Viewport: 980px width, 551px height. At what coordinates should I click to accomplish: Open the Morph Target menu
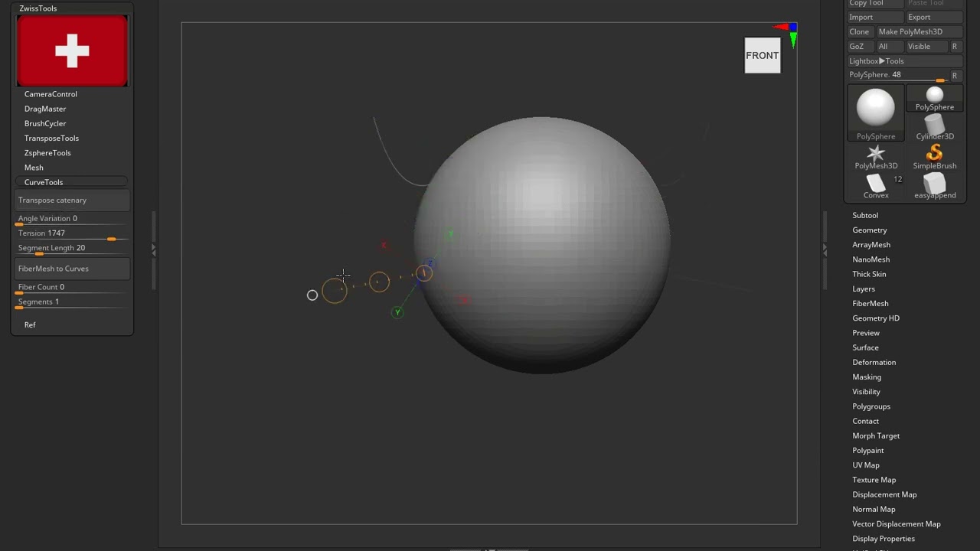coord(876,436)
